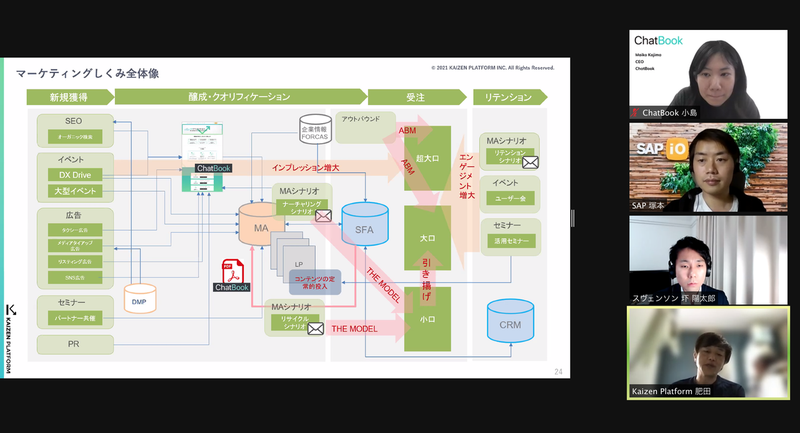Click the 大型イベント box

[x=75, y=191]
